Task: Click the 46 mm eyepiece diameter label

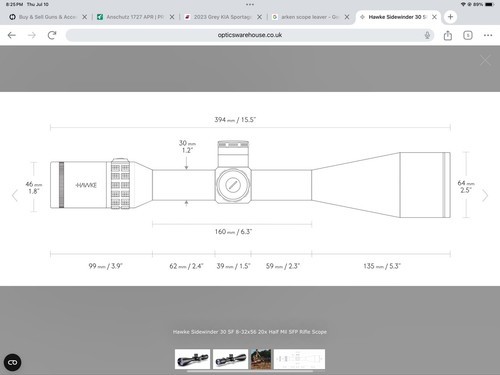Action: (34, 187)
